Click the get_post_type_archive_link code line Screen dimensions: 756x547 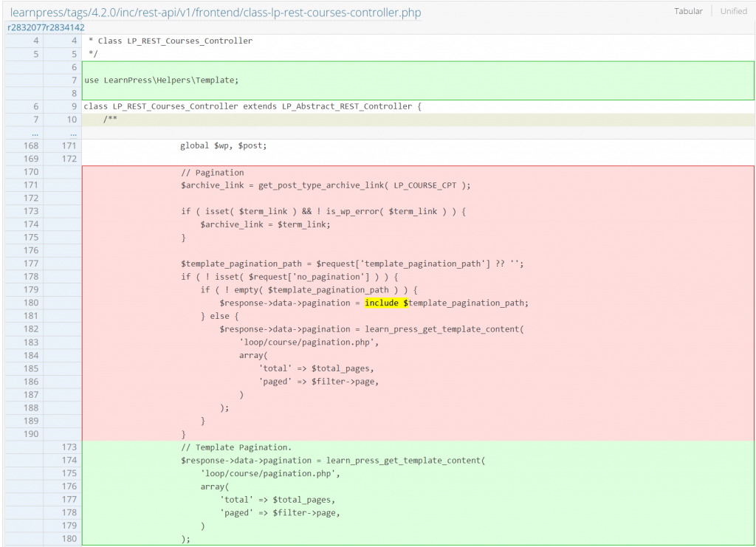coord(325,185)
